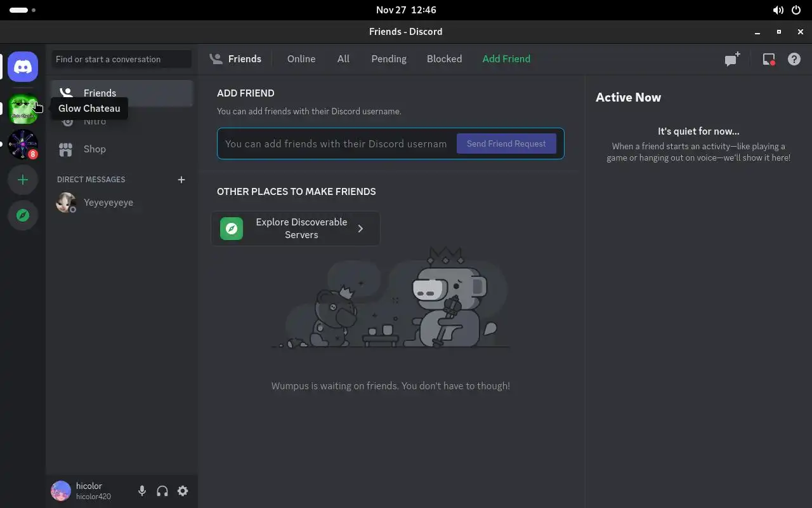Mute the microphone in user panel
The height and width of the screenshot is (508, 812).
(142, 491)
